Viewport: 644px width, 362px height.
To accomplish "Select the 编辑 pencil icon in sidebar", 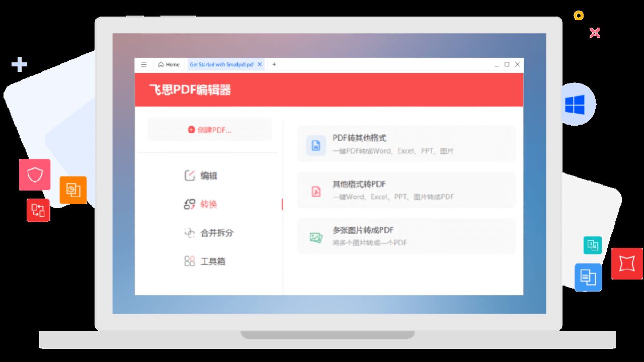I will click(x=190, y=175).
